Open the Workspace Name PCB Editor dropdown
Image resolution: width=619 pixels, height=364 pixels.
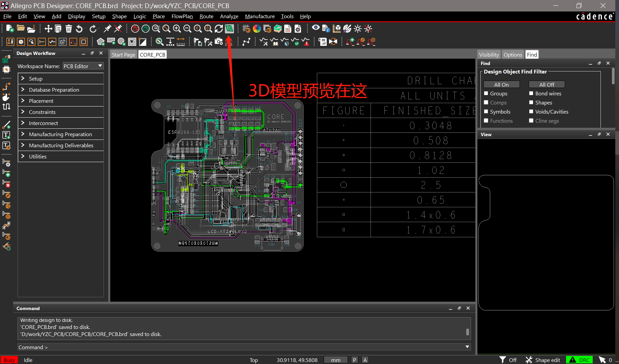pyautogui.click(x=83, y=66)
